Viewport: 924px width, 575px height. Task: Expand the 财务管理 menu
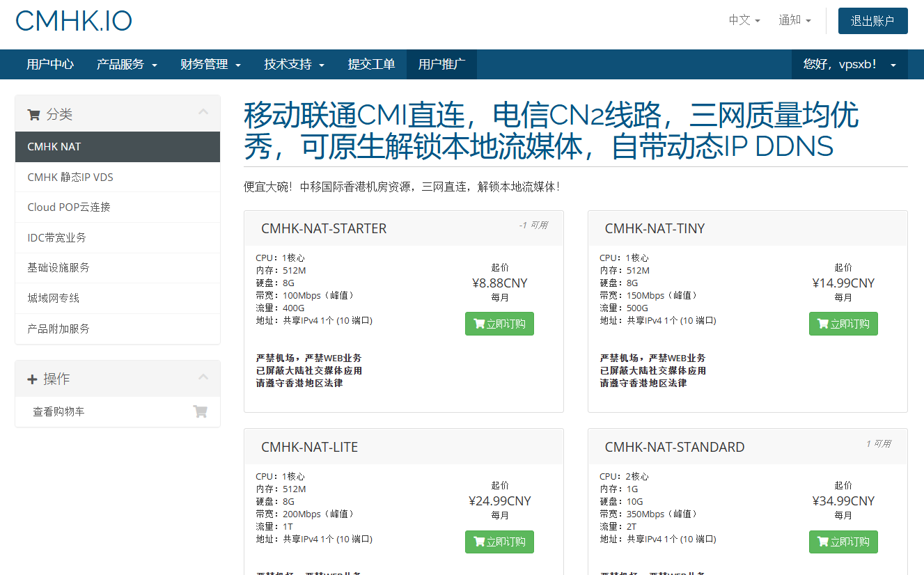pyautogui.click(x=210, y=64)
